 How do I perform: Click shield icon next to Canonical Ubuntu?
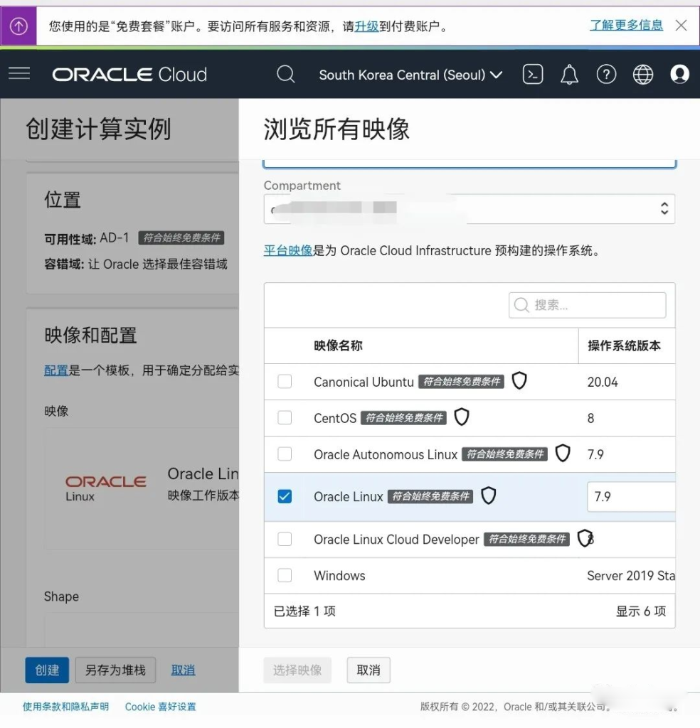tap(519, 381)
